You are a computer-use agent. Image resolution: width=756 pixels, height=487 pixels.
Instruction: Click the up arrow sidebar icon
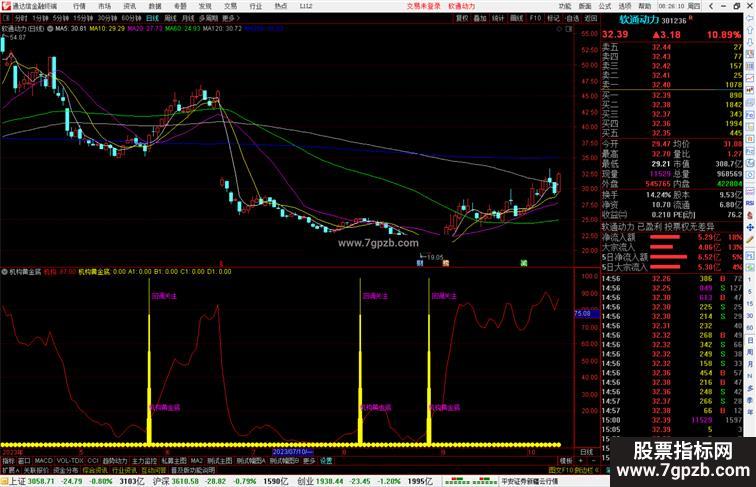click(x=750, y=30)
